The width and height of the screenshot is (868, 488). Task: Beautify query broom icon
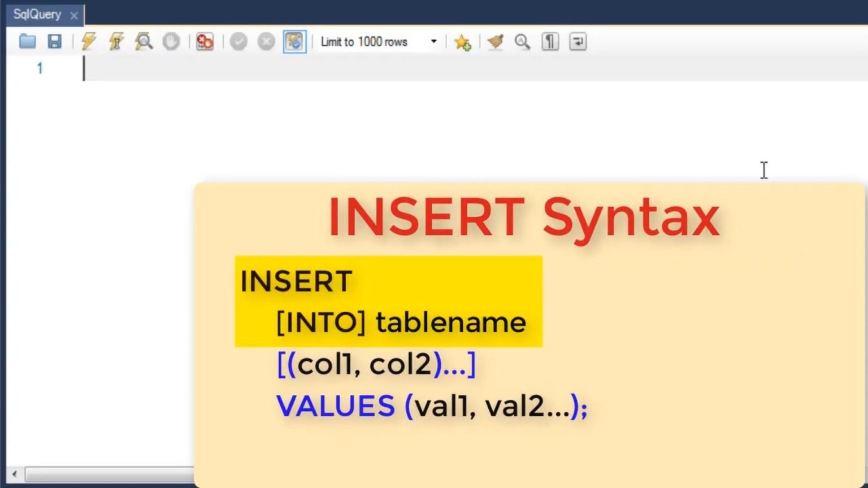pyautogui.click(x=496, y=41)
